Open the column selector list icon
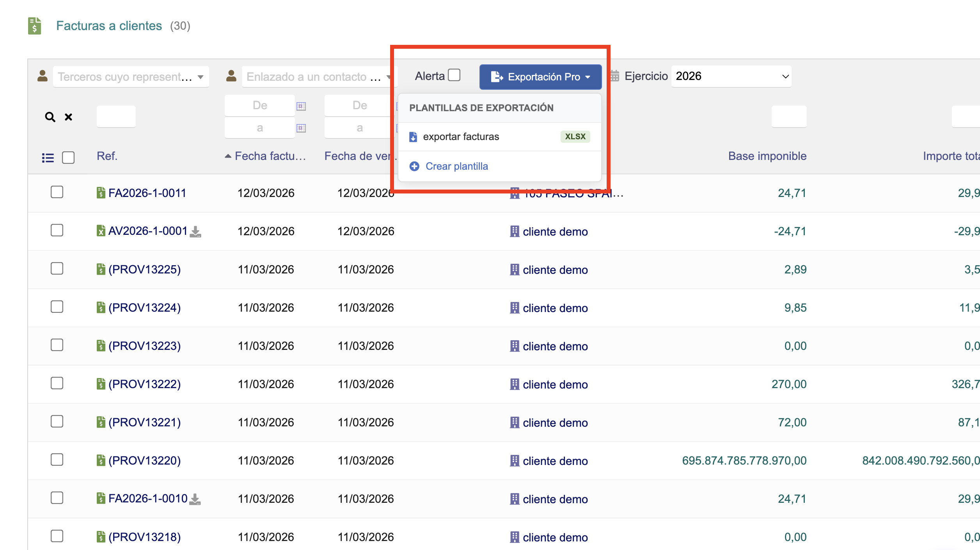This screenshot has height=550, width=980. coord(48,158)
